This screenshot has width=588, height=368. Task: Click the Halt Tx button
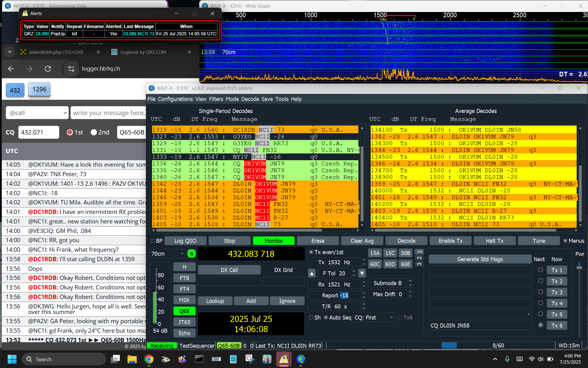coord(494,241)
